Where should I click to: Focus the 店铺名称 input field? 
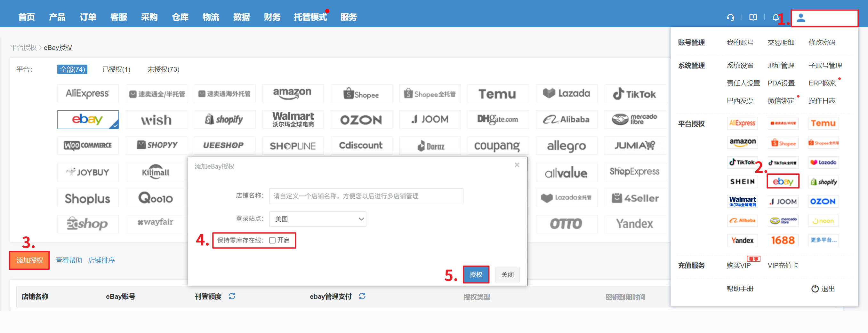[366, 196]
